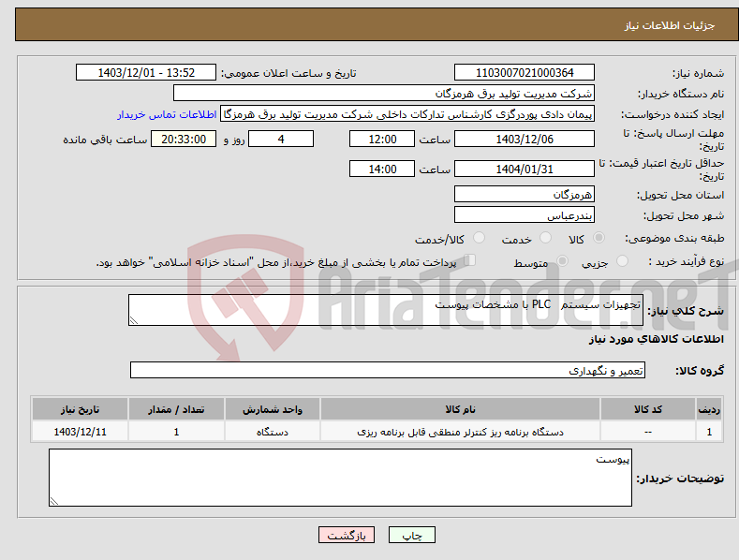Click the price validity date 1404/01/31
The height and width of the screenshot is (560, 739).
click(525, 169)
